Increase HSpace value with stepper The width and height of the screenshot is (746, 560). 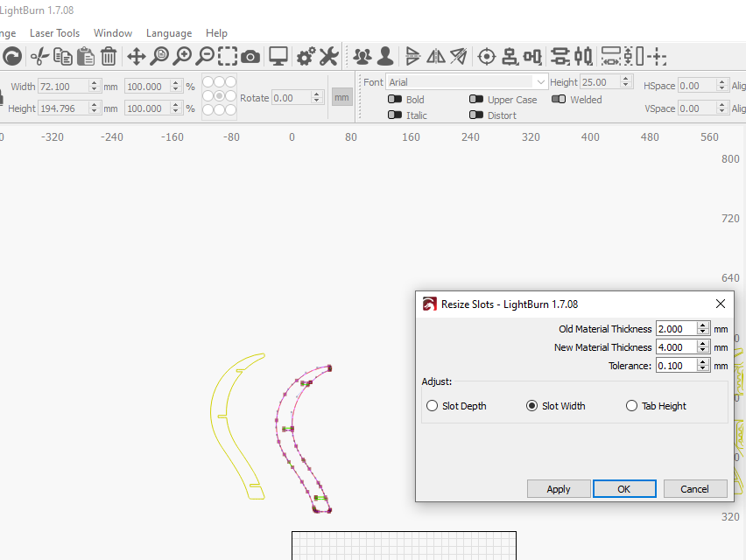coord(722,83)
